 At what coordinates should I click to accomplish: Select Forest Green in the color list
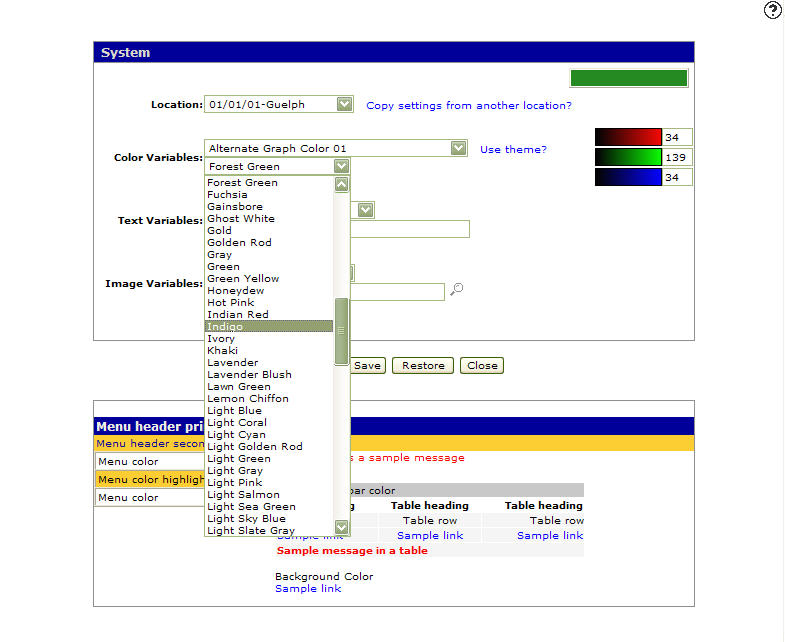tap(269, 183)
